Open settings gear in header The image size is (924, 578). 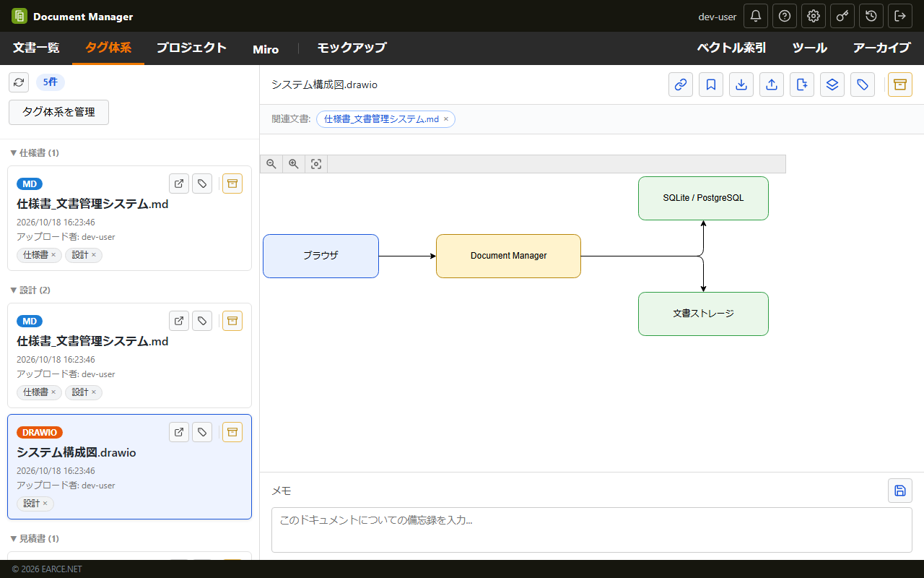(x=814, y=16)
